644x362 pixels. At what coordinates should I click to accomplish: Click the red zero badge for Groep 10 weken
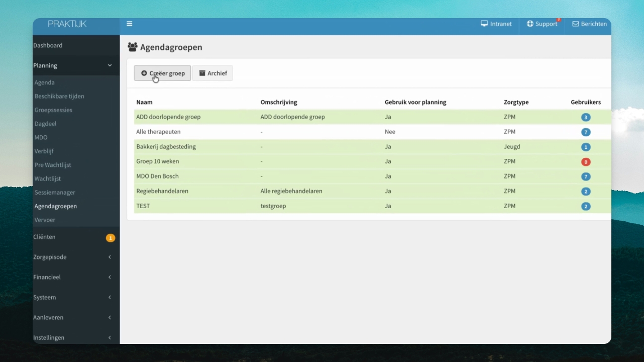pyautogui.click(x=586, y=162)
